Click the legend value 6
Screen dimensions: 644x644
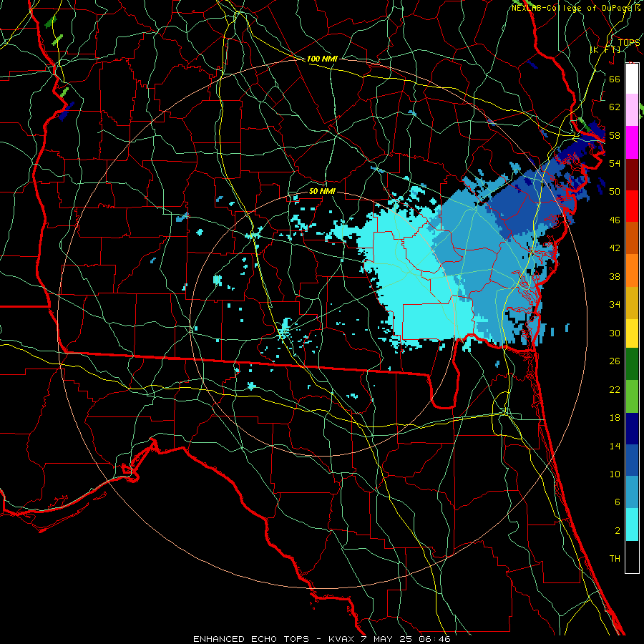[617, 502]
